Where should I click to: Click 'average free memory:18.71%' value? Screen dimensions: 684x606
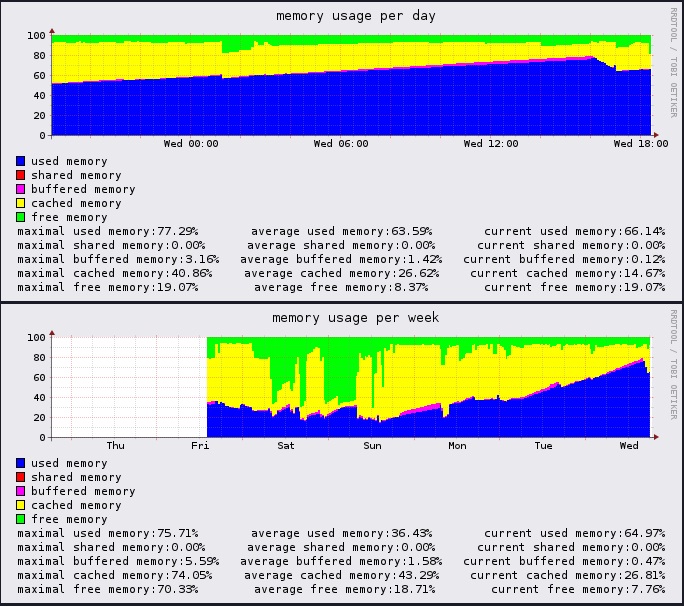coord(345,589)
